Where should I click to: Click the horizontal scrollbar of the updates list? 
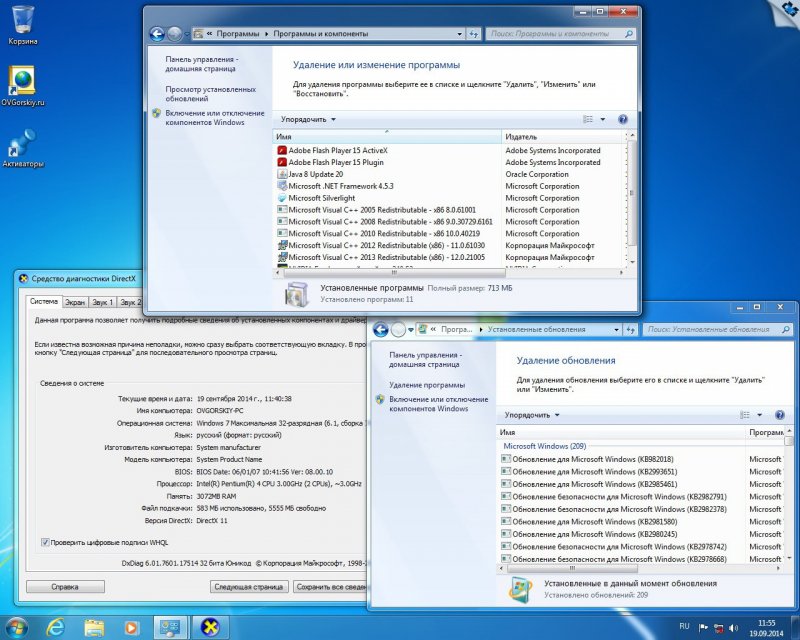click(x=571, y=568)
